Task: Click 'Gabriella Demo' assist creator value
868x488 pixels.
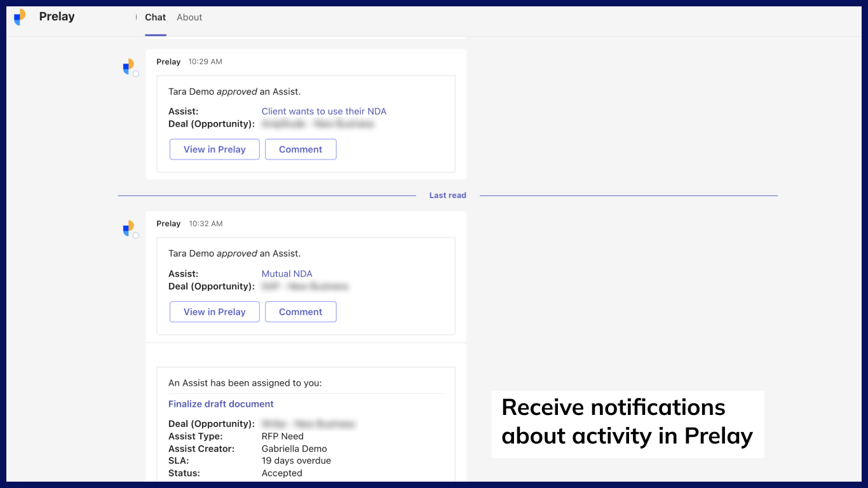Action: point(294,449)
